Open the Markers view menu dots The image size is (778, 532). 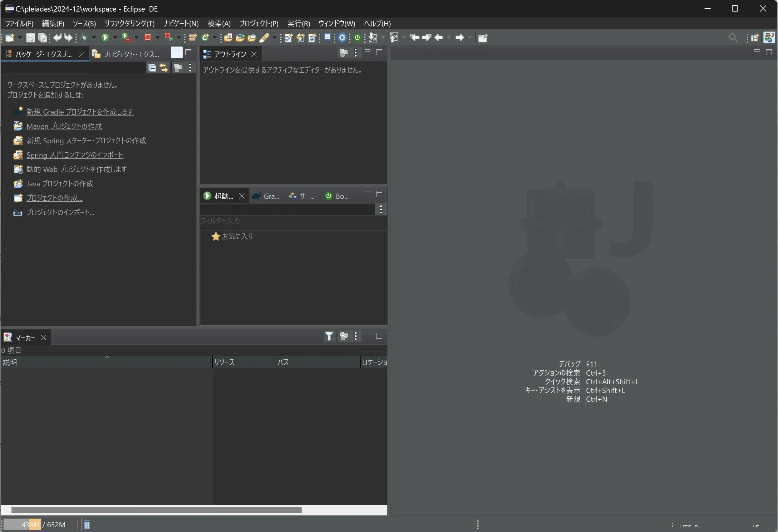point(356,336)
